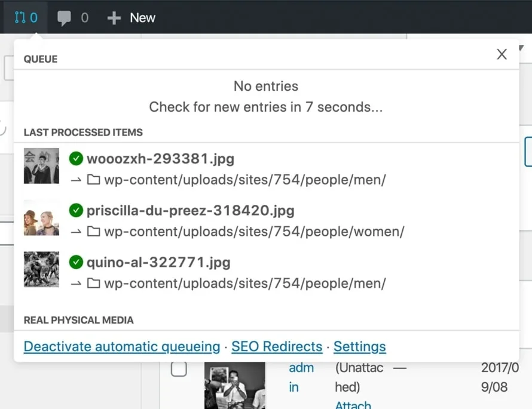
Task: Click the plus icon beside New
Action: click(114, 18)
